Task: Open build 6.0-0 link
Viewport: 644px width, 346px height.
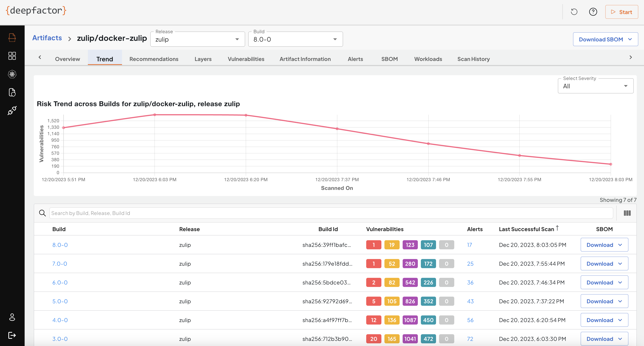Action: (60, 282)
